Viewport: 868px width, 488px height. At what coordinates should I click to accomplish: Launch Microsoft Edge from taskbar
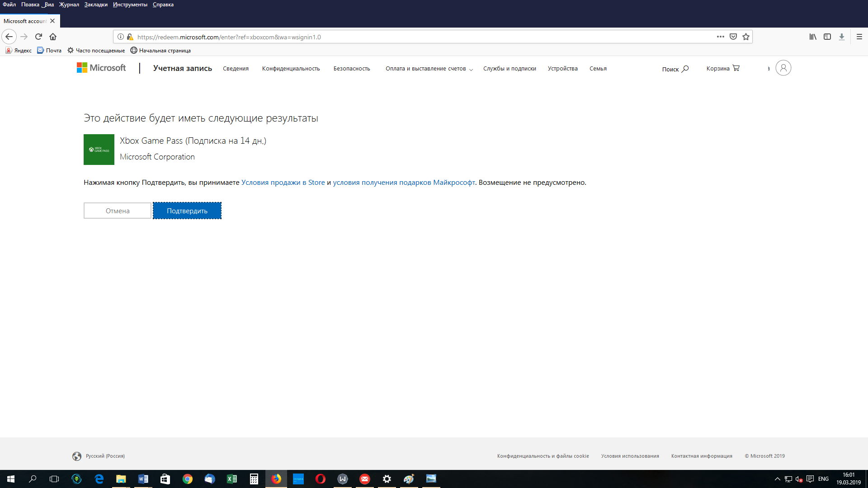[x=99, y=479]
